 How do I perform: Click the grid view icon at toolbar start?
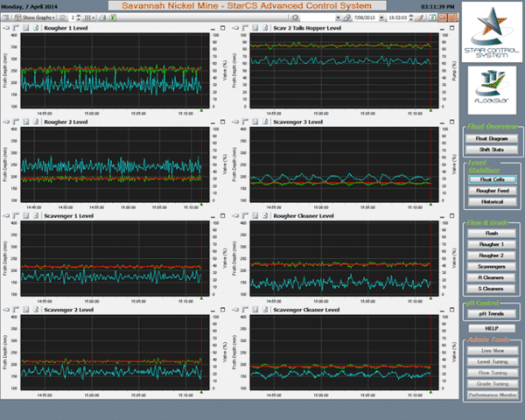click(x=6, y=17)
